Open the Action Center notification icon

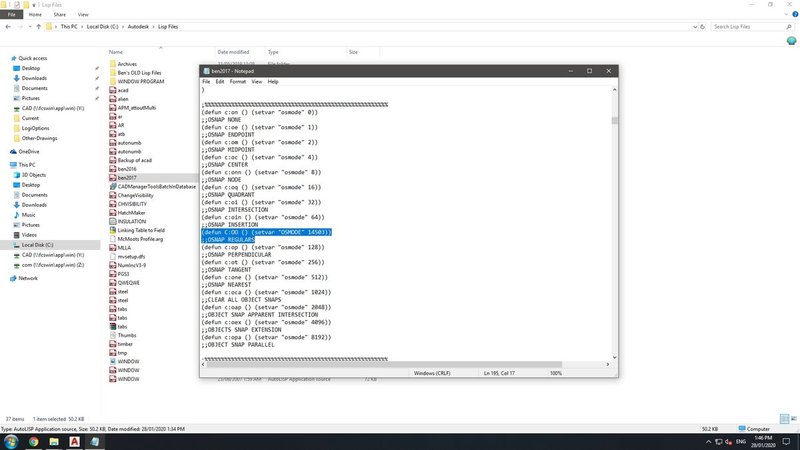click(786, 442)
